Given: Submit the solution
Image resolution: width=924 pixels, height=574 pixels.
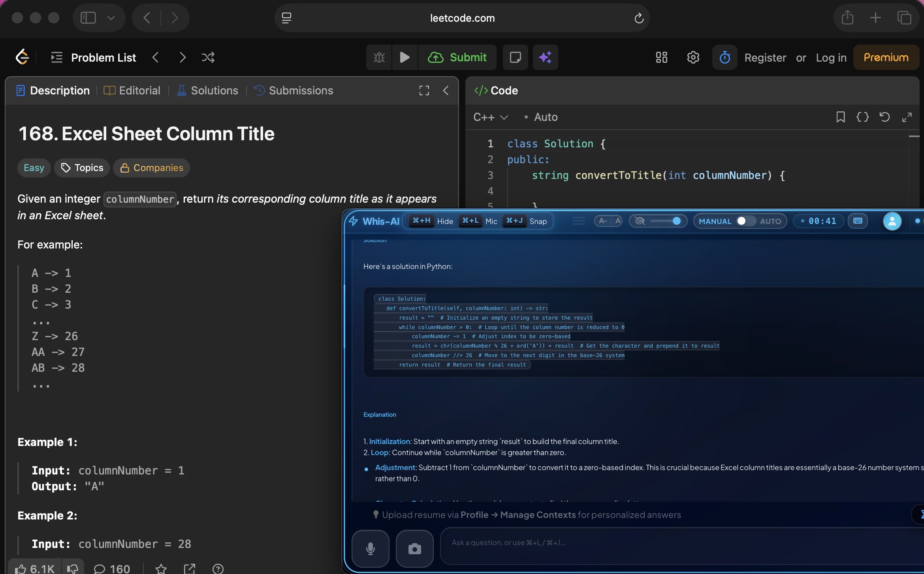Looking at the screenshot, I should (457, 57).
